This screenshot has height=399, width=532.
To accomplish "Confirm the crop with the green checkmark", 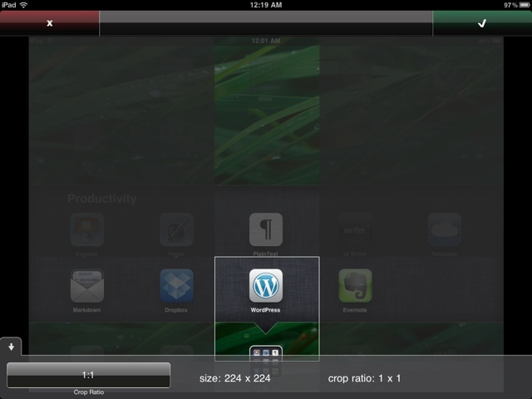I will coord(482,23).
